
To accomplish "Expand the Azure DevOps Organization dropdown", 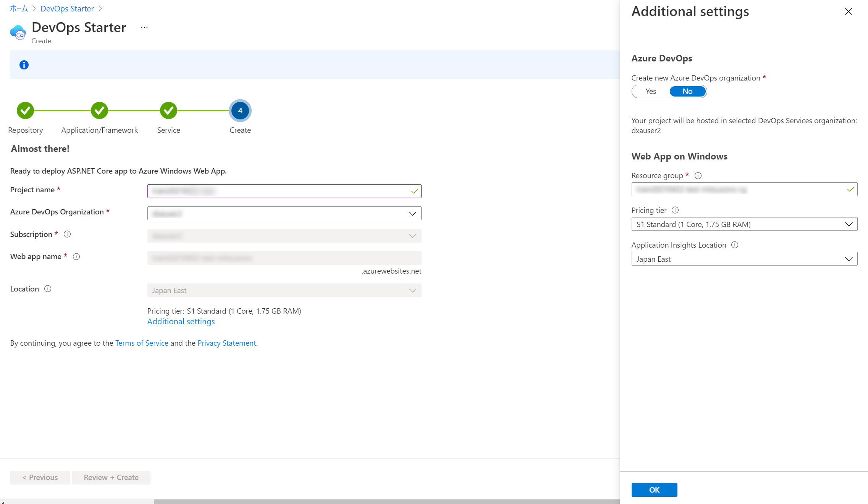I will click(x=284, y=214).
